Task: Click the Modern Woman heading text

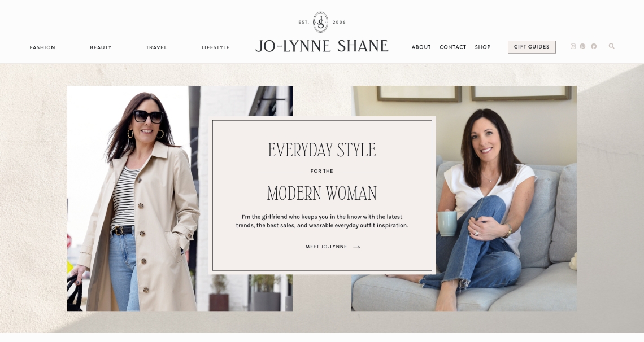Action: [x=322, y=193]
